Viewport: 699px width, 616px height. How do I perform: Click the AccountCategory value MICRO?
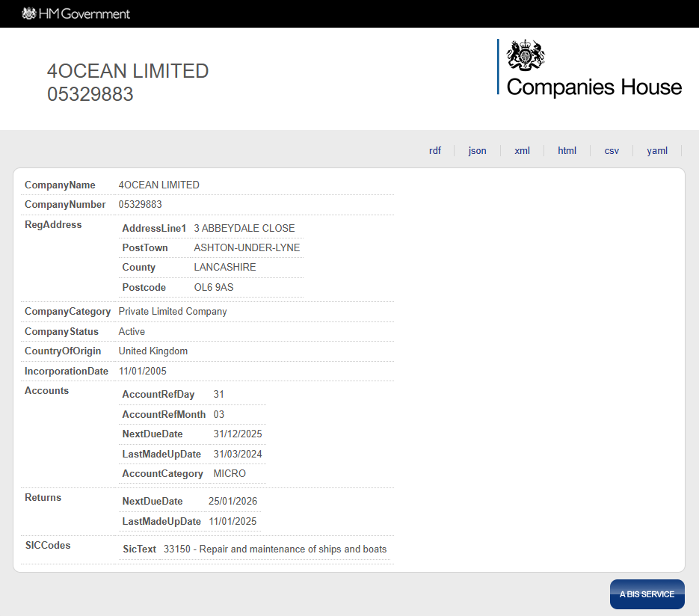point(229,474)
